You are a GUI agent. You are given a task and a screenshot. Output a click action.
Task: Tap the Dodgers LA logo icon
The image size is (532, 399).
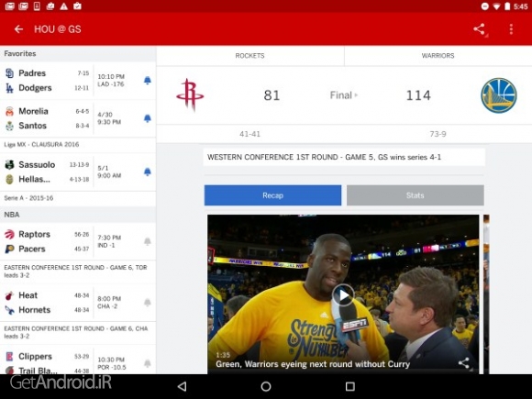pos(9,88)
